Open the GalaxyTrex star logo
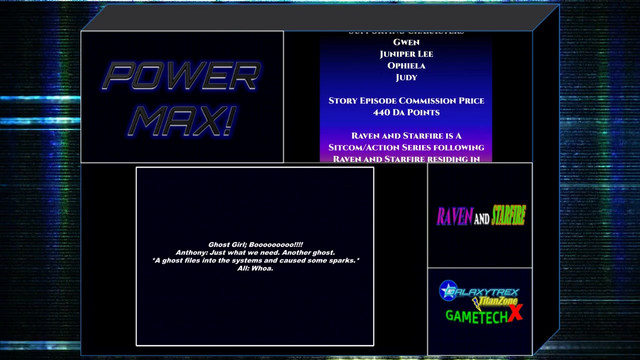 (x=448, y=291)
